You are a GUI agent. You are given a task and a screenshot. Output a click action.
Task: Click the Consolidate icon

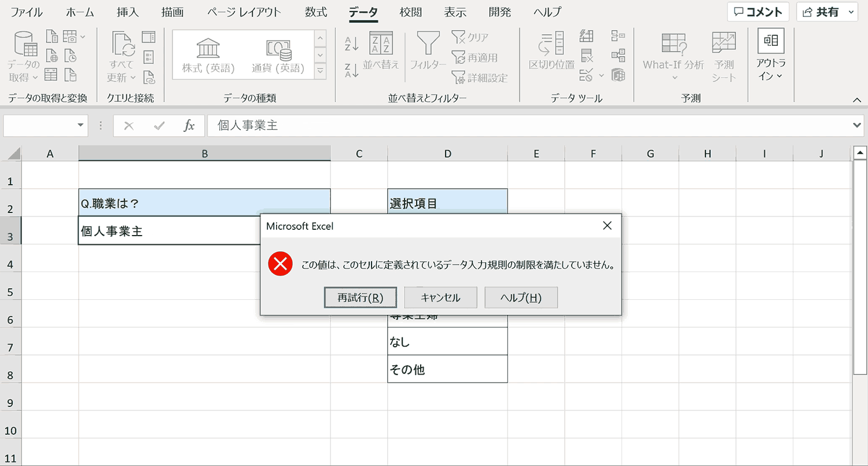point(619,36)
